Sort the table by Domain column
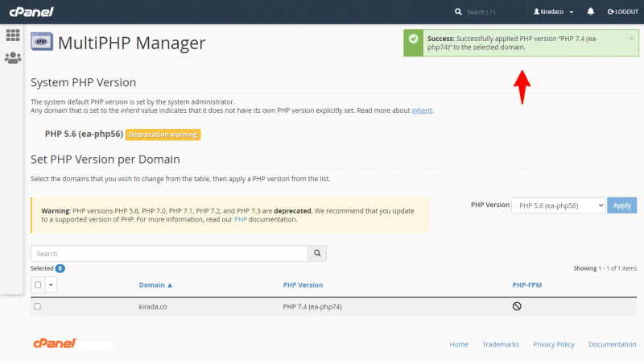644x361 pixels. pyautogui.click(x=155, y=285)
